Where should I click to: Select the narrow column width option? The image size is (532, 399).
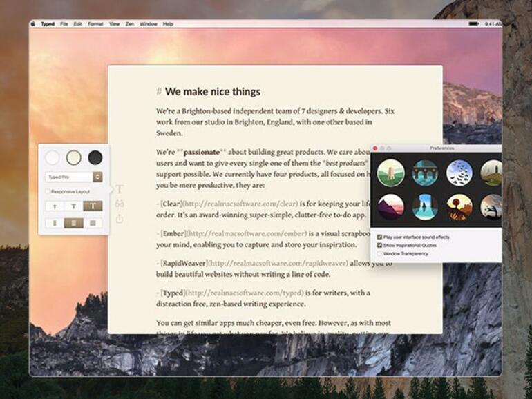click(x=55, y=223)
